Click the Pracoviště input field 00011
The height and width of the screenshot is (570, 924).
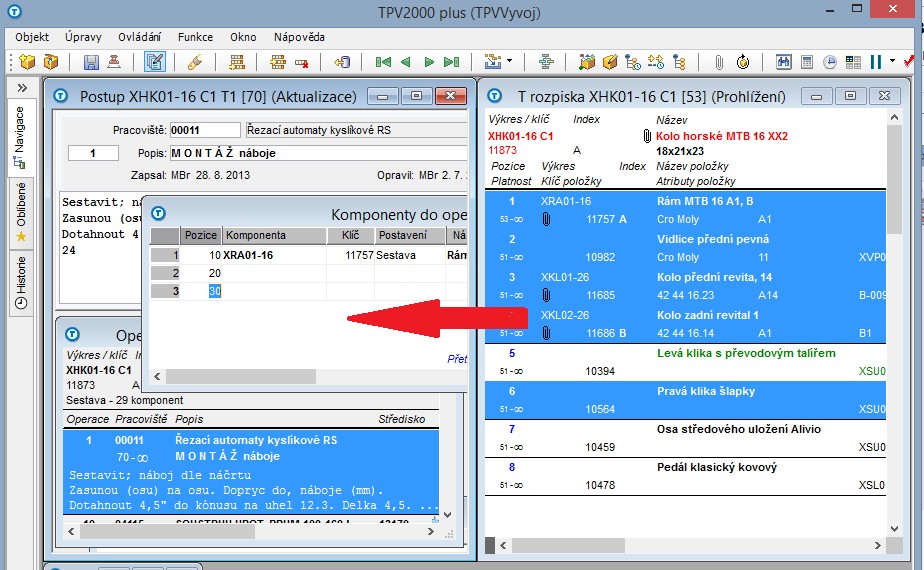[x=204, y=130]
